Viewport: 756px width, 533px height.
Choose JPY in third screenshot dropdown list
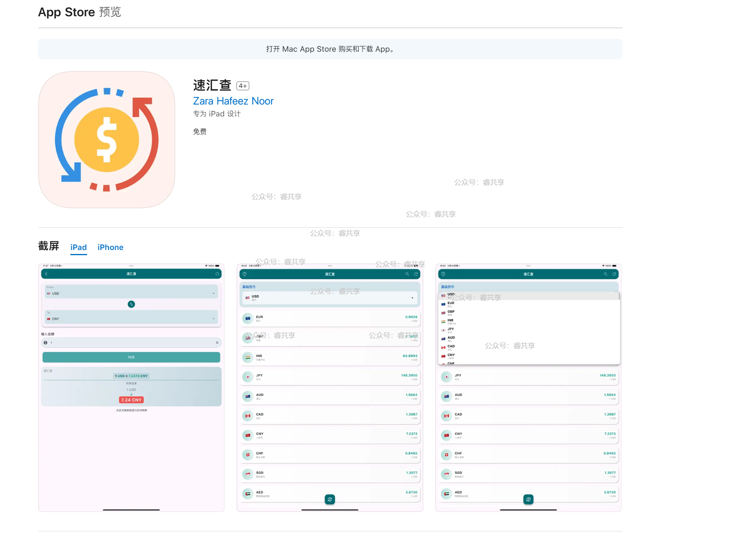(529, 330)
